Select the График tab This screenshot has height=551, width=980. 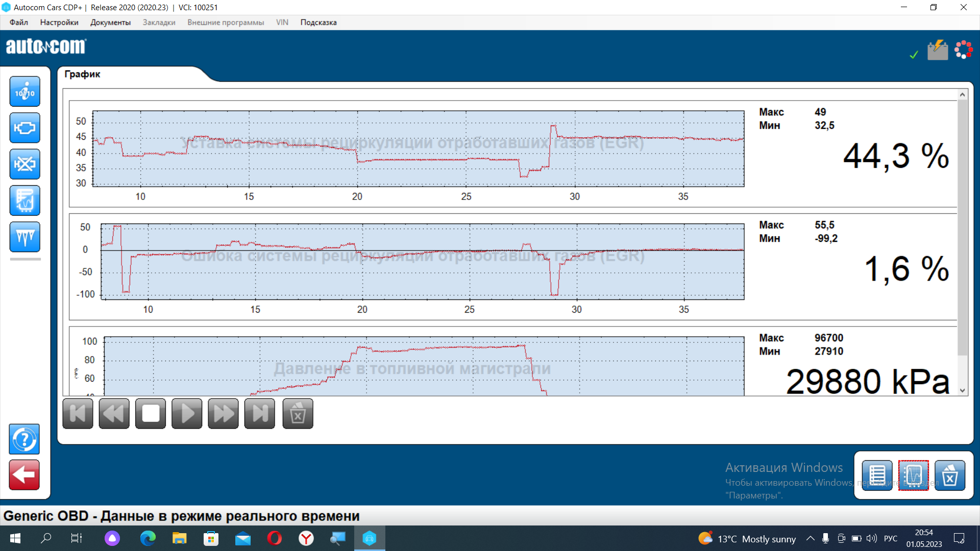click(x=82, y=74)
